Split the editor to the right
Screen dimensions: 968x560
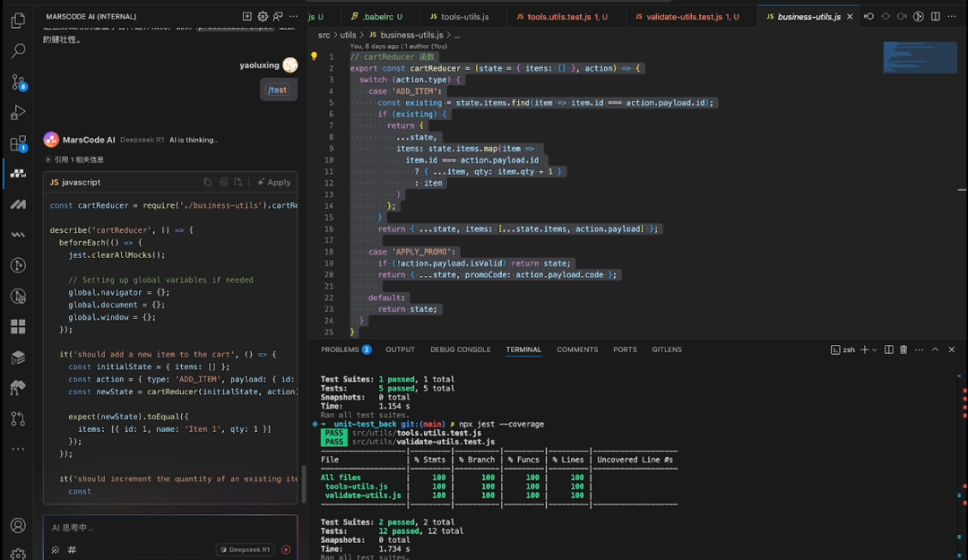click(x=935, y=16)
